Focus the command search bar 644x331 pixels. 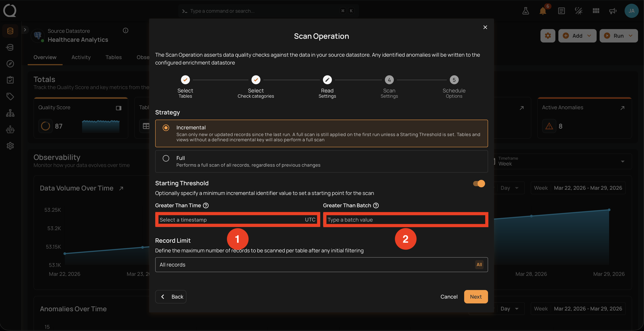coord(268,11)
